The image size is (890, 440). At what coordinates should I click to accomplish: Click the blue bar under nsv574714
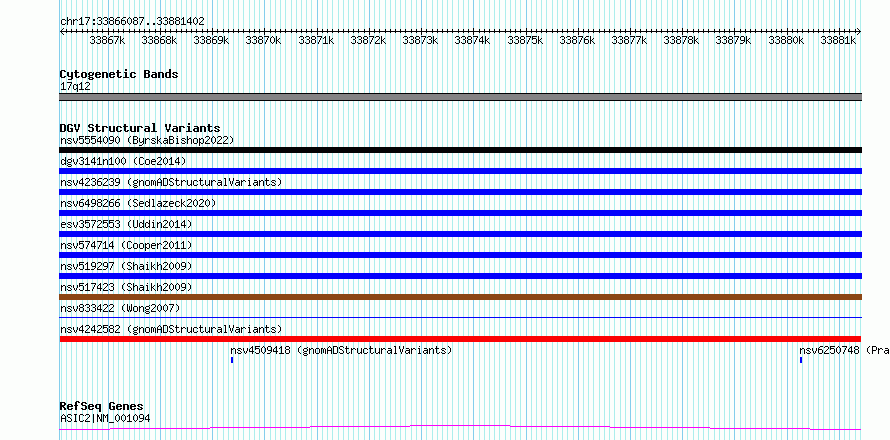coord(460,255)
